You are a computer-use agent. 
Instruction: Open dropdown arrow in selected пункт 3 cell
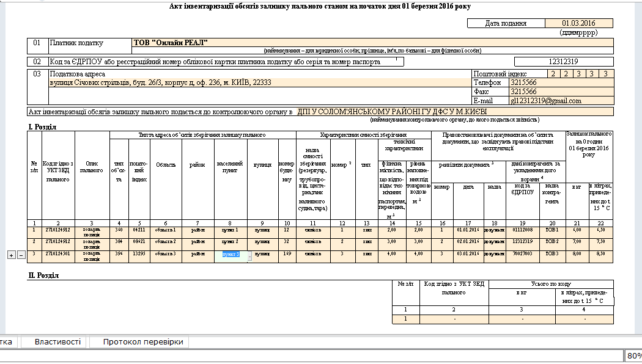pos(249,256)
